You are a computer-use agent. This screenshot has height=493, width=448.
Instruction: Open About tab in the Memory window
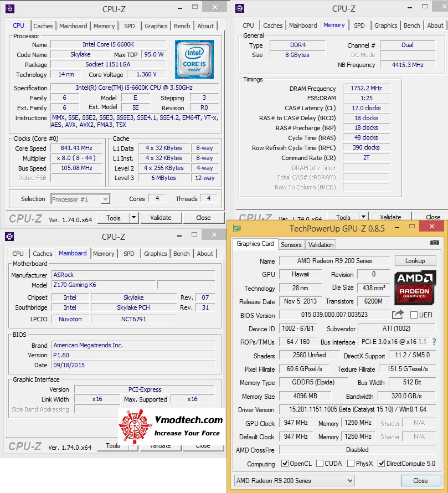click(435, 25)
